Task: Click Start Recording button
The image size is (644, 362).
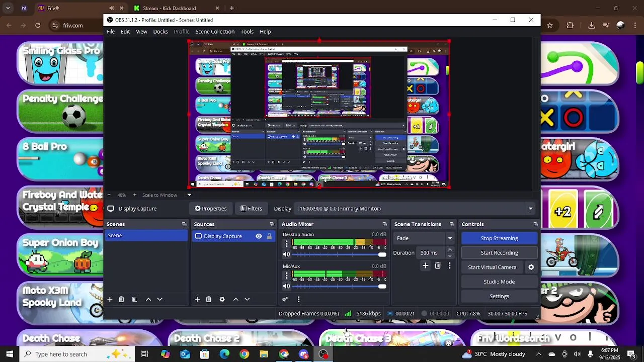Action: point(499,253)
